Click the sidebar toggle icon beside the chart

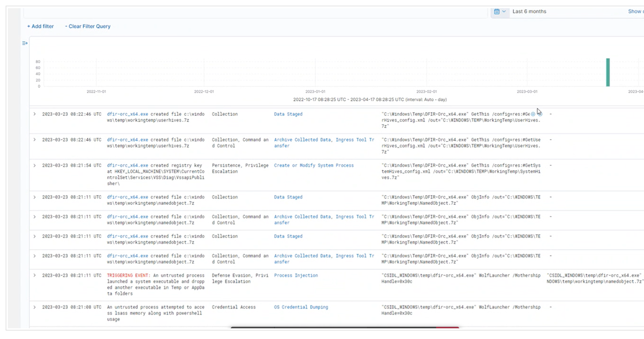25,43
